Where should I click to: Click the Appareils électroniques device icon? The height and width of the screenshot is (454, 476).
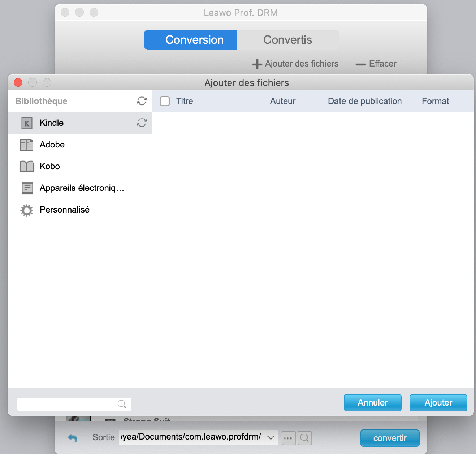click(x=27, y=188)
